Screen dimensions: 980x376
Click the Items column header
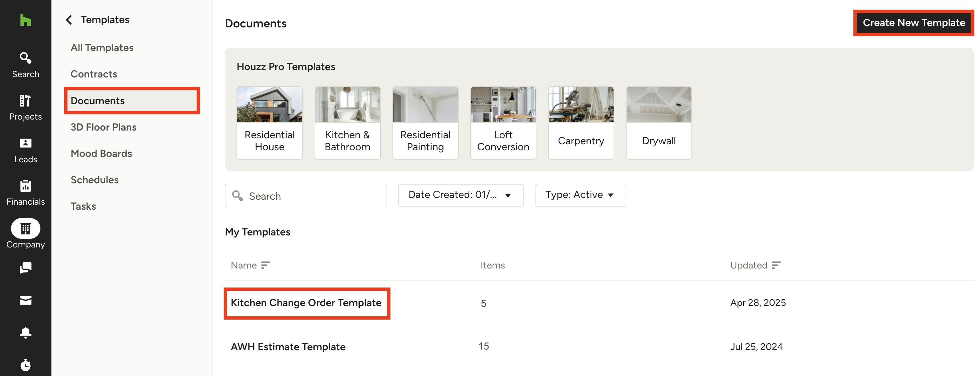492,265
